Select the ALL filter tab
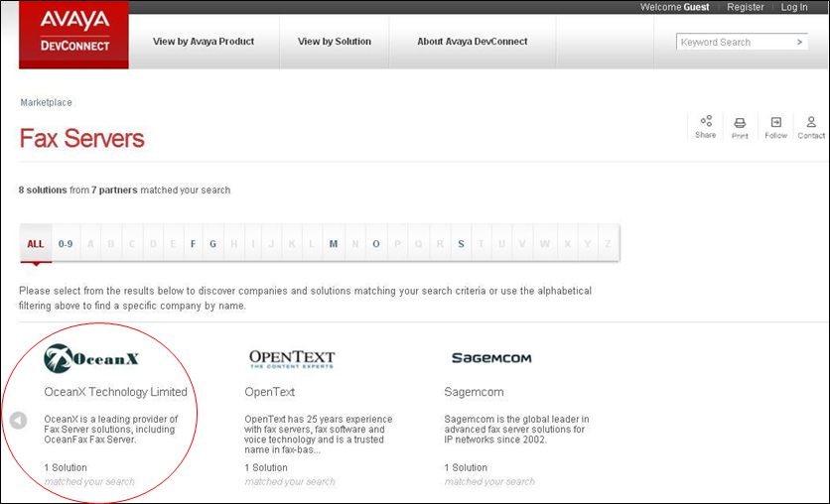 [x=36, y=244]
